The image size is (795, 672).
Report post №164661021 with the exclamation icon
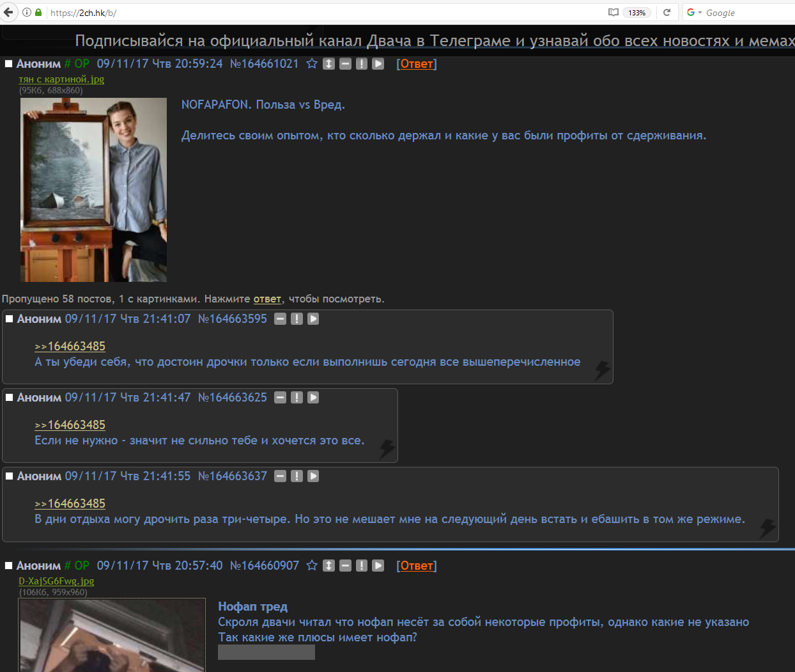click(x=362, y=63)
